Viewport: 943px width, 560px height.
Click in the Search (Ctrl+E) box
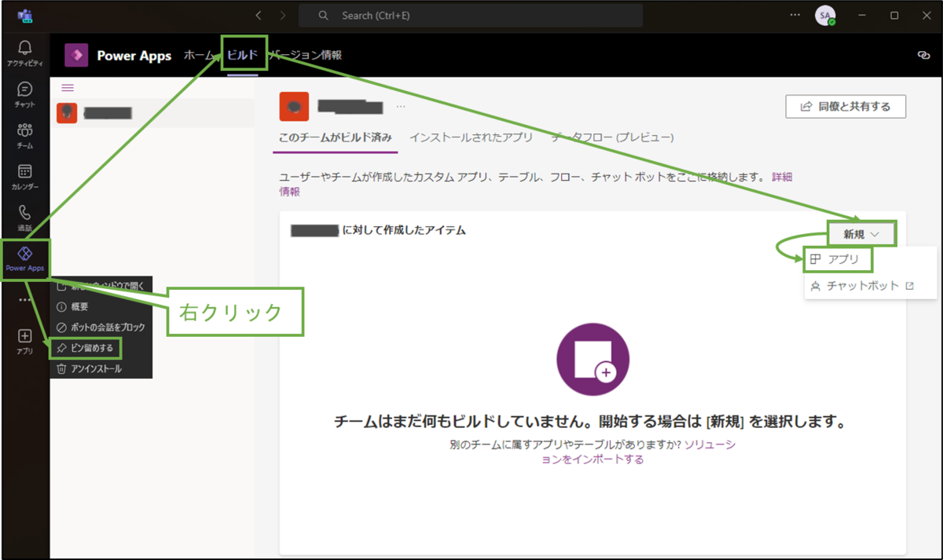pyautogui.click(x=470, y=16)
